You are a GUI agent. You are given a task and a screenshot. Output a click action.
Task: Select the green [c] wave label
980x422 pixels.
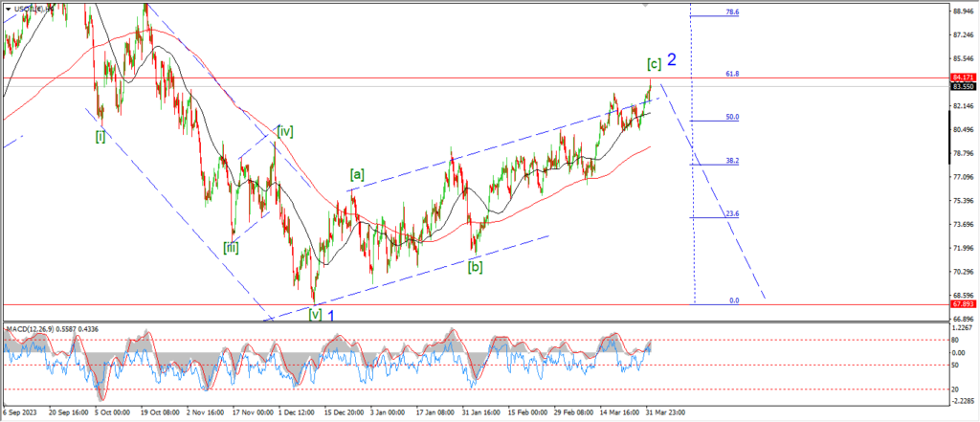[655, 64]
